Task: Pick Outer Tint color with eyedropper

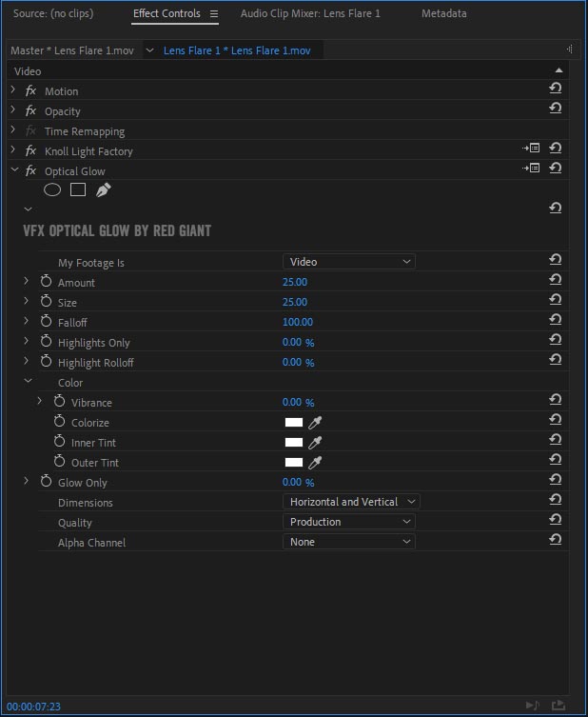Action: 315,463
